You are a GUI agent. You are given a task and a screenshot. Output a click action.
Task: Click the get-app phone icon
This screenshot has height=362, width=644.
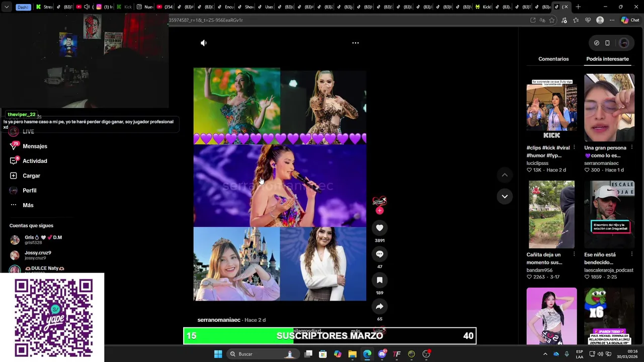(x=607, y=43)
